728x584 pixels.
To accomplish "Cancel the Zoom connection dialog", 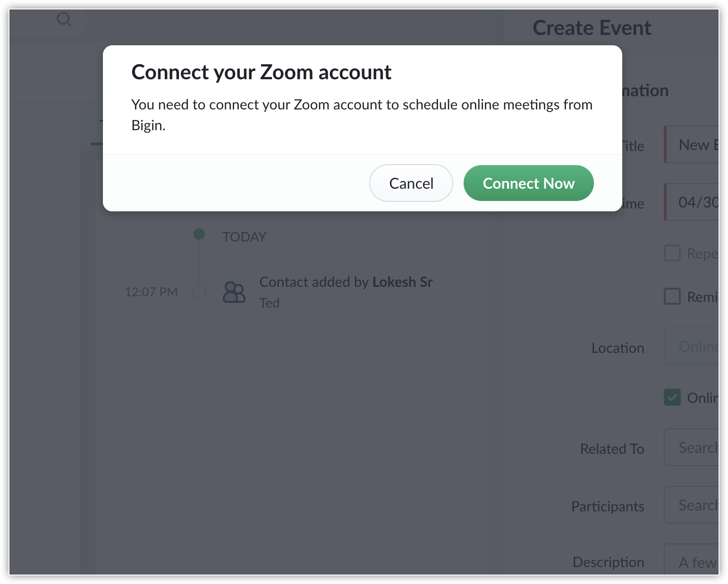I will point(411,183).
